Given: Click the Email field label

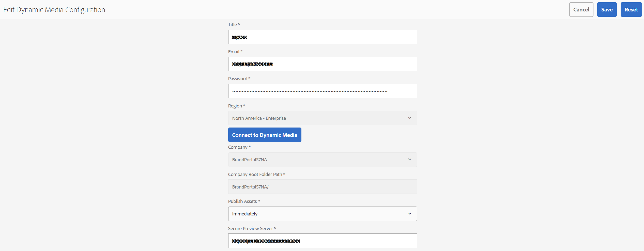Looking at the screenshot, I should pos(234,52).
